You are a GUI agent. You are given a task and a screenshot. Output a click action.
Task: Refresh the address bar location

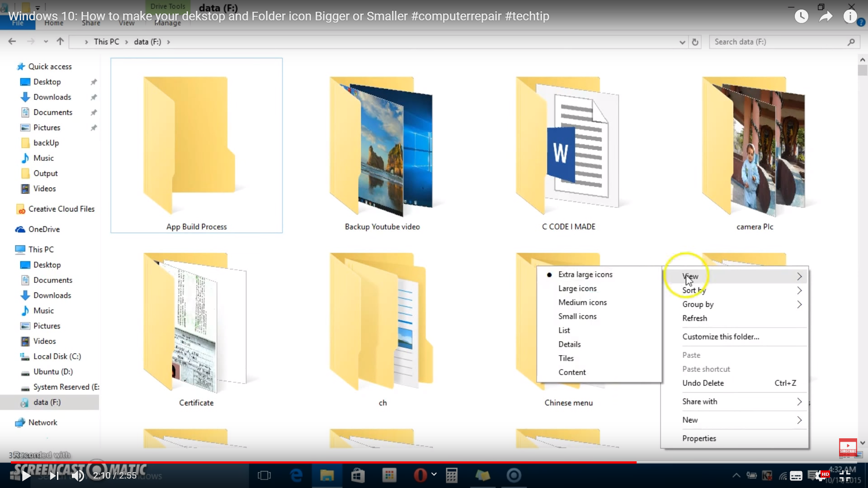coord(695,42)
